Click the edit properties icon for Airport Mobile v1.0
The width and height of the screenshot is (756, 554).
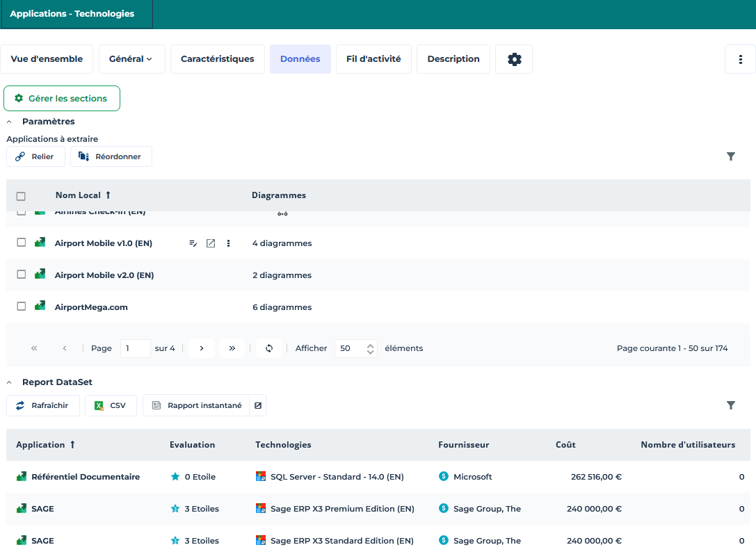click(x=193, y=243)
